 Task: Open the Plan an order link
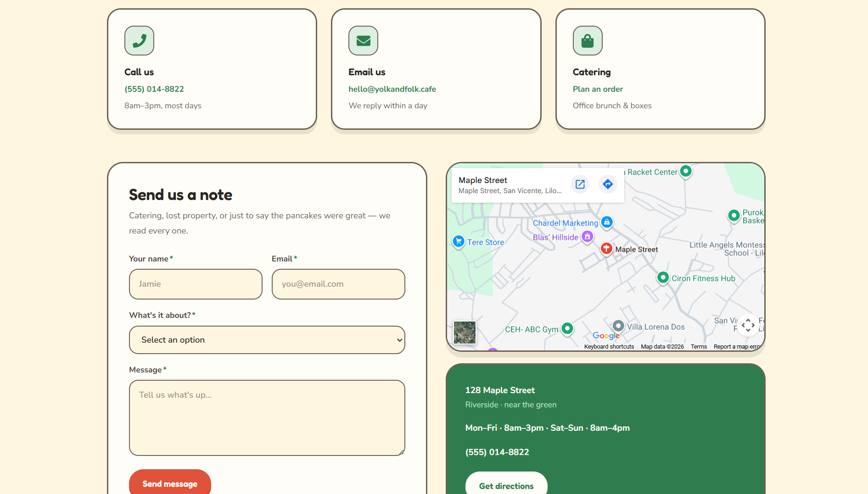(598, 89)
